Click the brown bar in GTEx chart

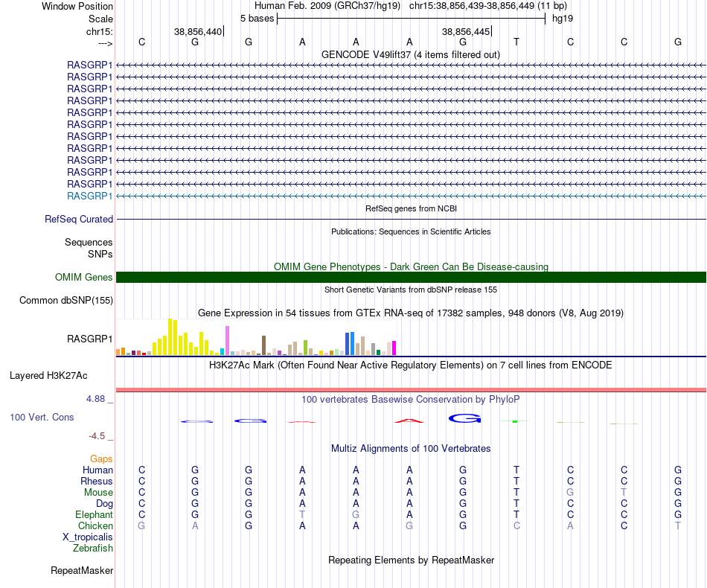(x=263, y=345)
